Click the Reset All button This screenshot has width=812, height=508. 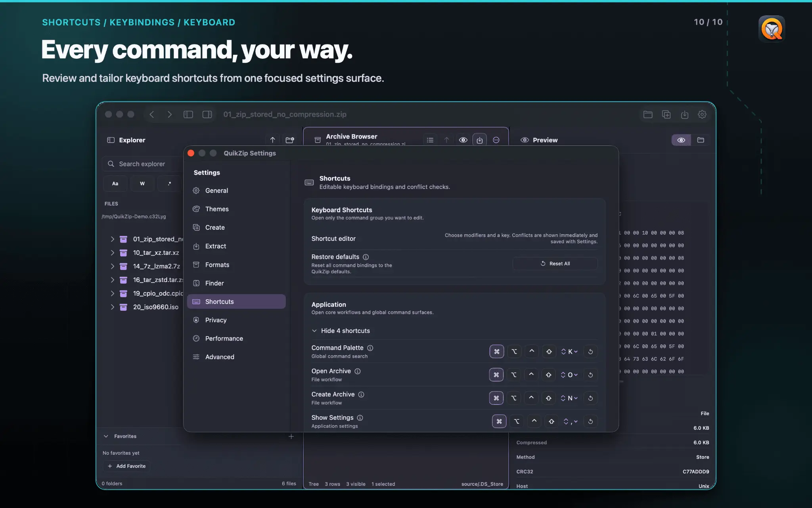coord(555,264)
